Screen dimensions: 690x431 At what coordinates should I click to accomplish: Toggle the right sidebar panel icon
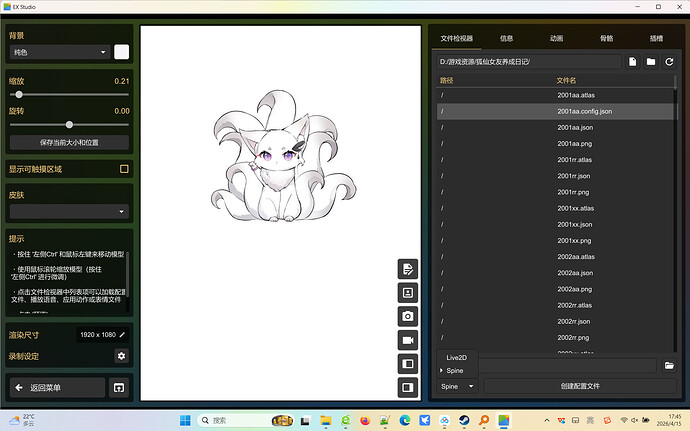pos(408,387)
